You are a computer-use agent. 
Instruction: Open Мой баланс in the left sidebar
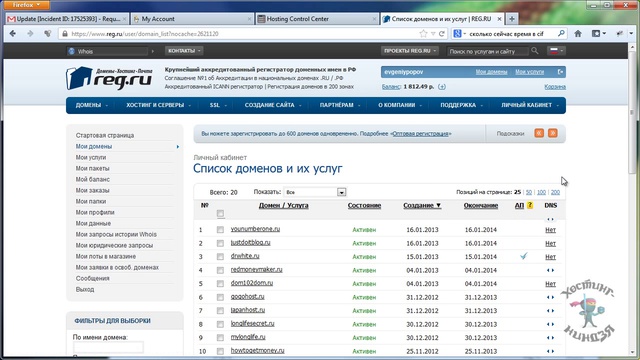coord(92,179)
